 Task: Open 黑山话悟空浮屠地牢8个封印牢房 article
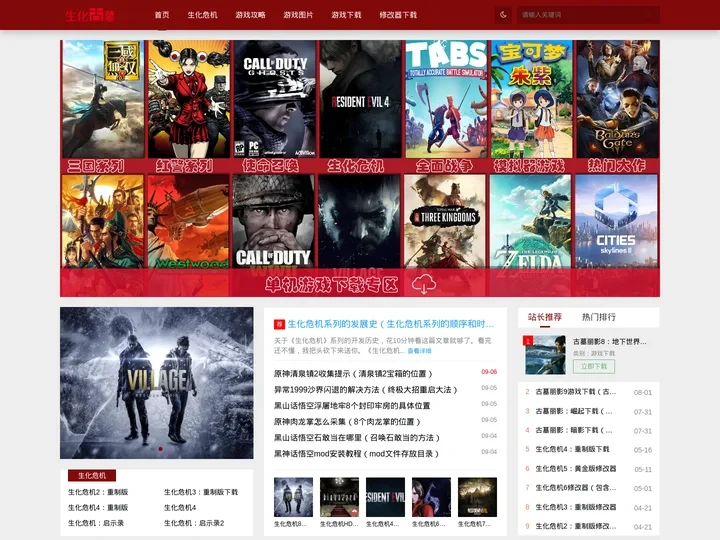pos(352,406)
